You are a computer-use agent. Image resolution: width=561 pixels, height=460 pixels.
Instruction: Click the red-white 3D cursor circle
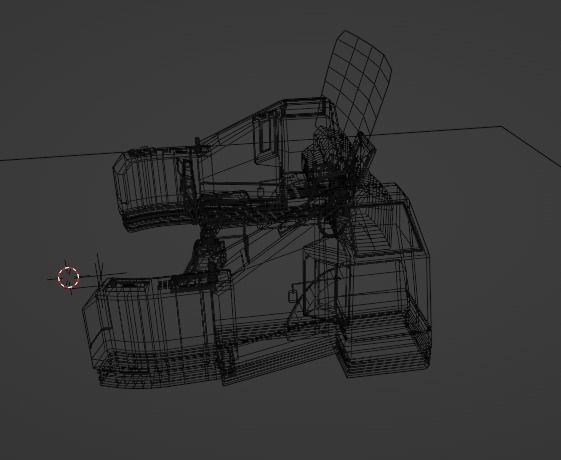tap(68, 277)
